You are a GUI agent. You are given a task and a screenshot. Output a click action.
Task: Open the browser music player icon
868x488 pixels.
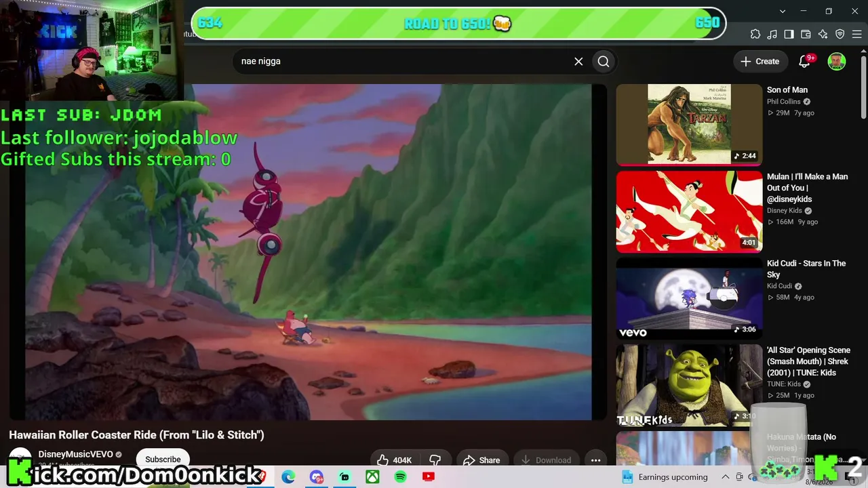click(x=772, y=35)
